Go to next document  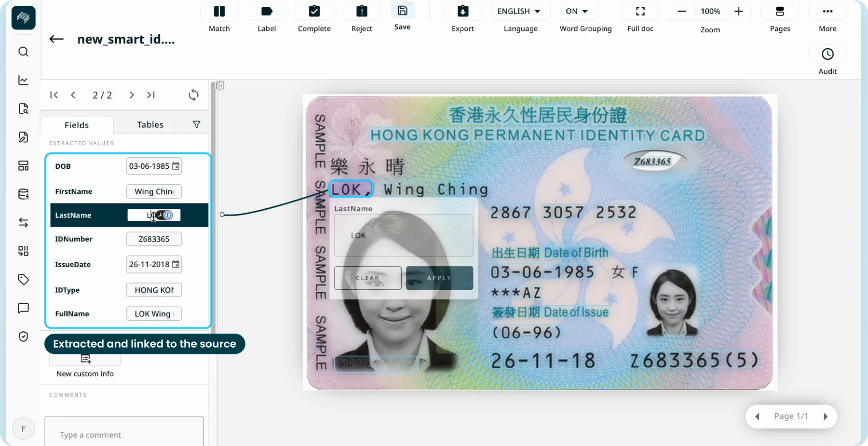[132, 95]
